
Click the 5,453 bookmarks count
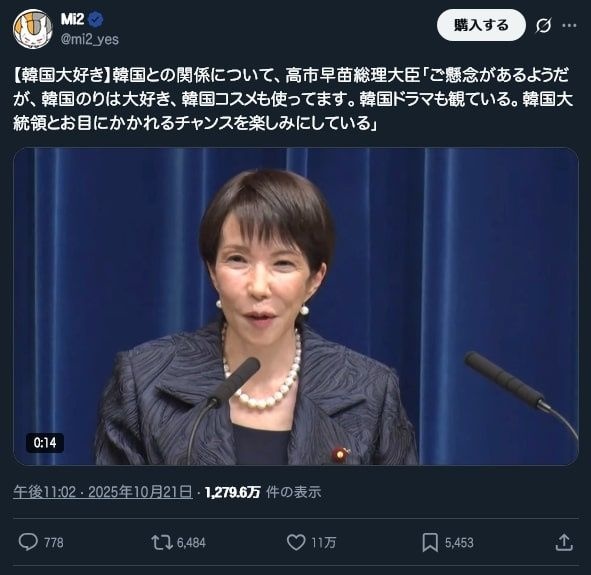tap(459, 543)
